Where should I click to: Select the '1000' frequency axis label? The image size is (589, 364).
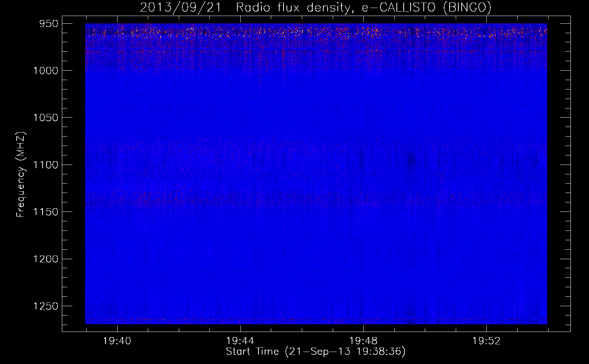coord(46,71)
